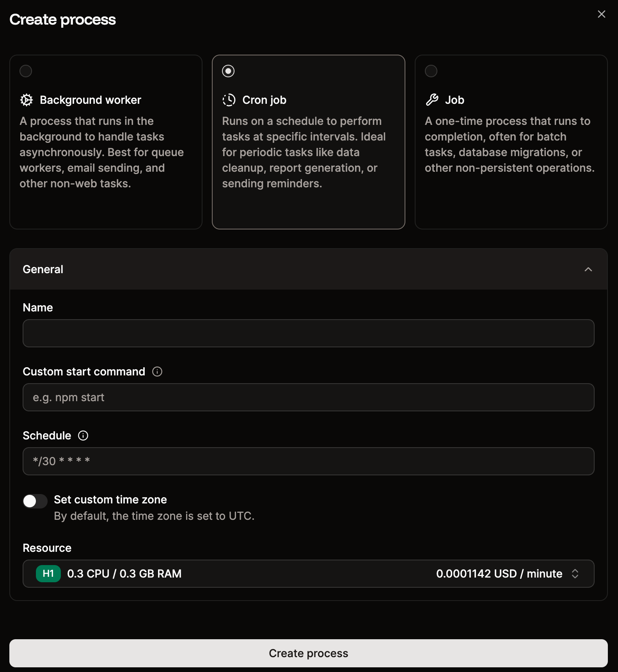Viewport: 618px width, 672px height.
Task: Click inside the Name input field
Action: 308,333
